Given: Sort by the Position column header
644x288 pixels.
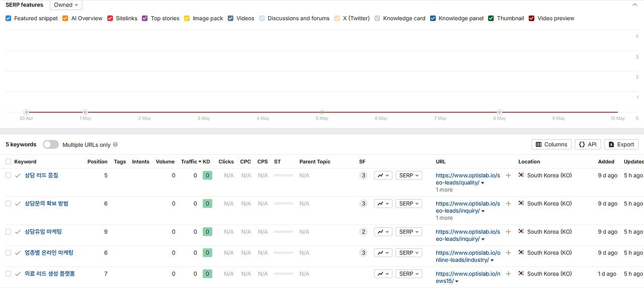Looking at the screenshot, I should click(x=98, y=162).
